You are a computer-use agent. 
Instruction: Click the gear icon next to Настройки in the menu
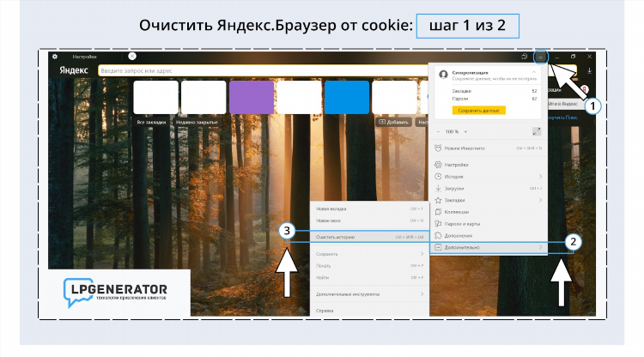pyautogui.click(x=438, y=165)
